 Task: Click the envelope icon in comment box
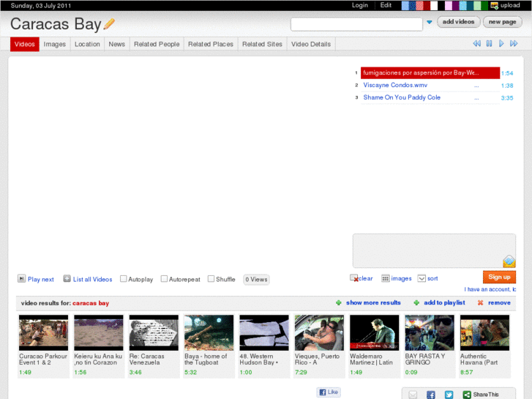click(509, 261)
